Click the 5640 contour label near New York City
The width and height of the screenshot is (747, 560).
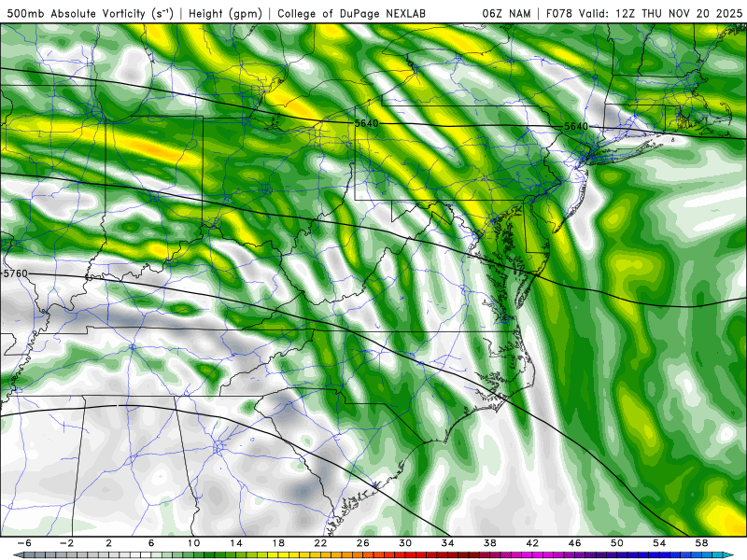click(x=576, y=126)
